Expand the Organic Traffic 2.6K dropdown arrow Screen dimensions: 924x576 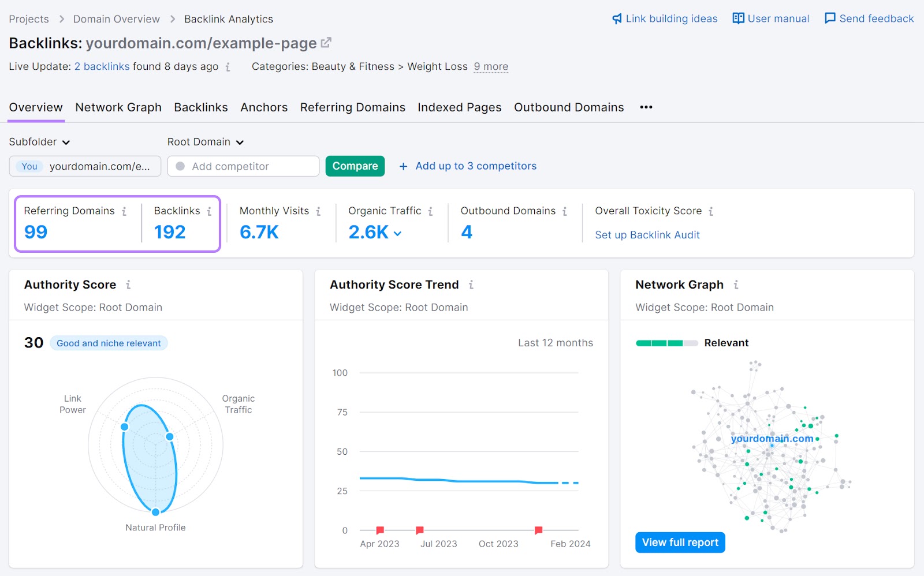tap(397, 233)
